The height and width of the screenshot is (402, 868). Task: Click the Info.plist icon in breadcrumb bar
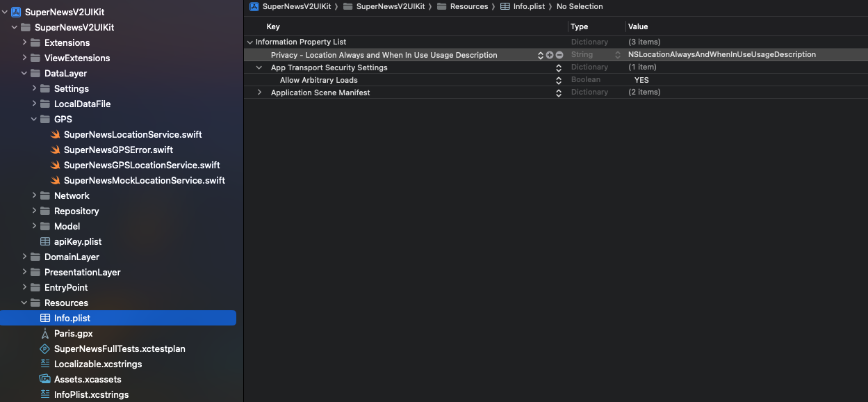click(x=505, y=6)
